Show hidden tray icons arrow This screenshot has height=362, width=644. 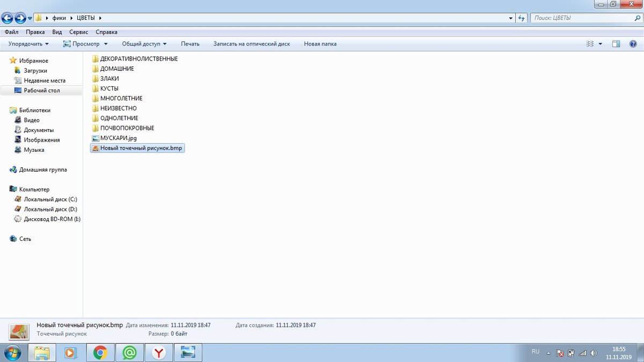(x=548, y=353)
